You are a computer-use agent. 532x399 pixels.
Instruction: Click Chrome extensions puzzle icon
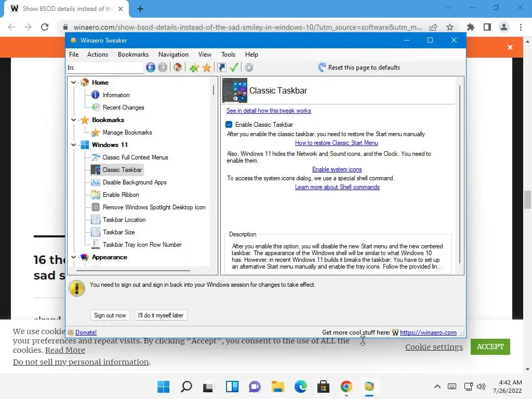pyautogui.click(x=471, y=27)
